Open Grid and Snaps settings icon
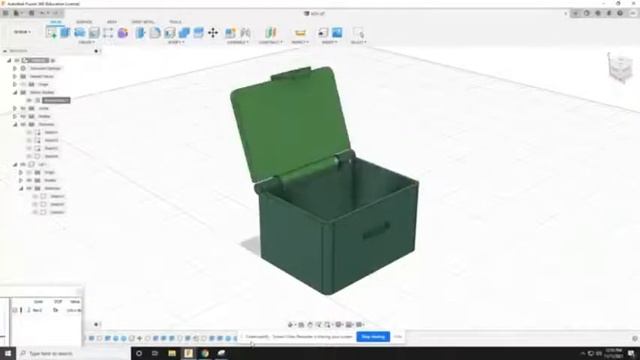 pos(349,324)
